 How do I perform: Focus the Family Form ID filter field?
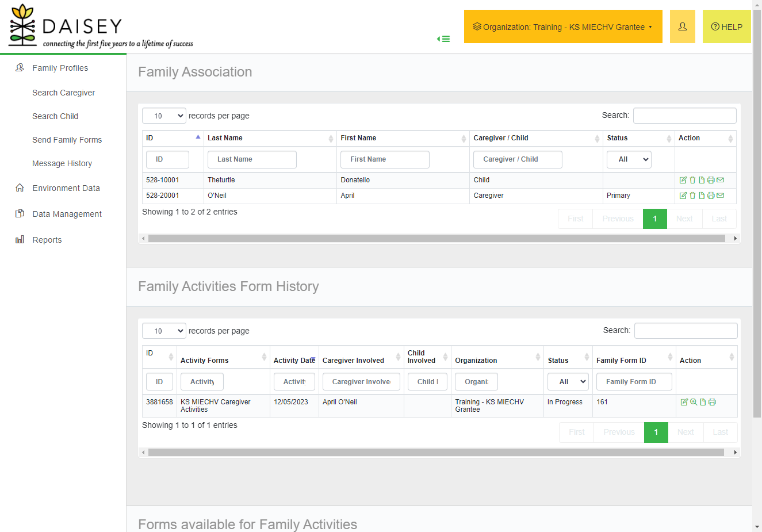coord(634,382)
